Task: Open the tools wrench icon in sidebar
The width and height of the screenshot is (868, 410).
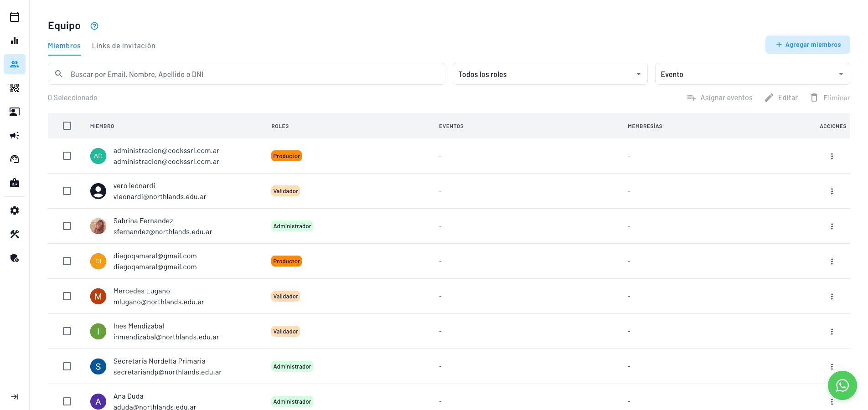Action: pos(15,234)
